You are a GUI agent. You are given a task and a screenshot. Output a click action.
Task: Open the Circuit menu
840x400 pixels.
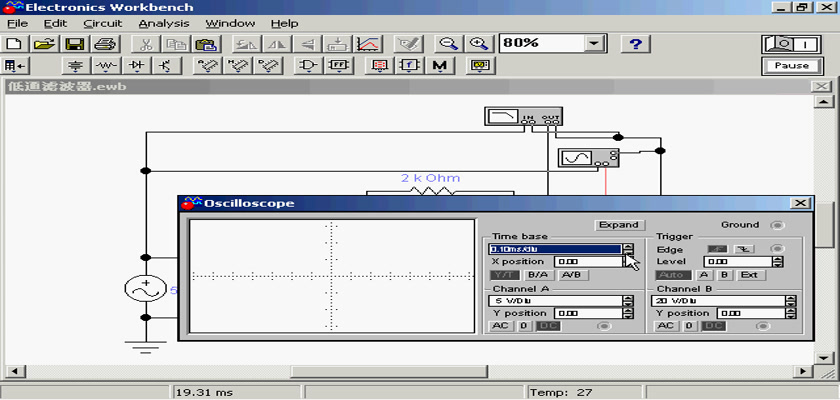coord(103,24)
